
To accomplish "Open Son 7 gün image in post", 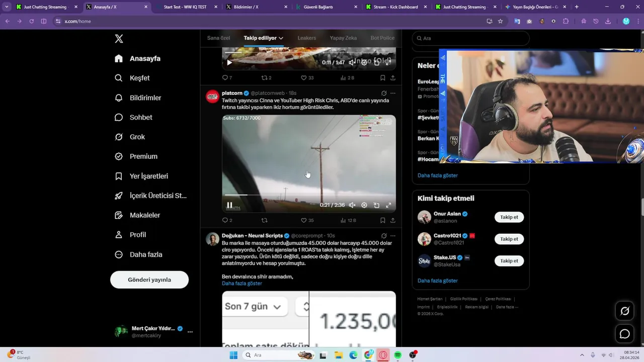I will (x=265, y=319).
